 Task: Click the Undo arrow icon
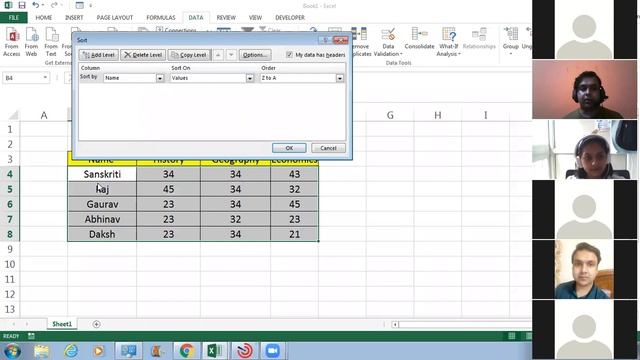click(x=36, y=5)
